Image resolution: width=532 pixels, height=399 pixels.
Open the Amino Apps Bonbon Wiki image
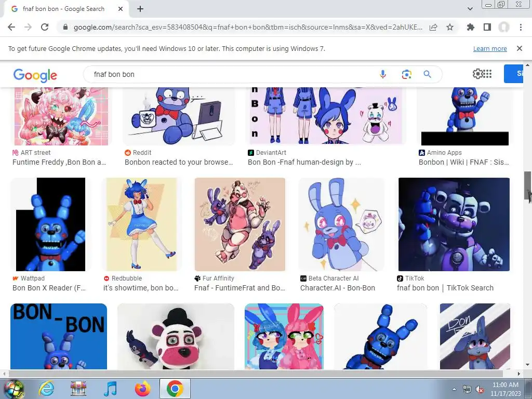tap(464, 116)
